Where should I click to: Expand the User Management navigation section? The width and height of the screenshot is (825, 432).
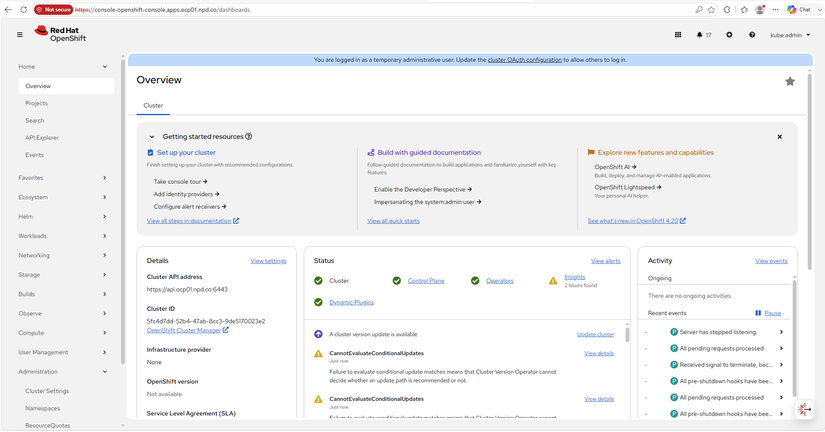tap(105, 353)
